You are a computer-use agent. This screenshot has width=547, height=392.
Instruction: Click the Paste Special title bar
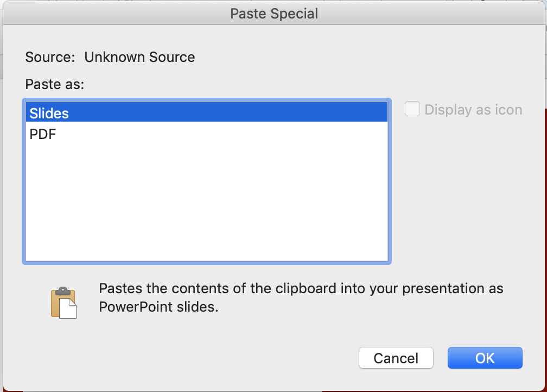[274, 14]
